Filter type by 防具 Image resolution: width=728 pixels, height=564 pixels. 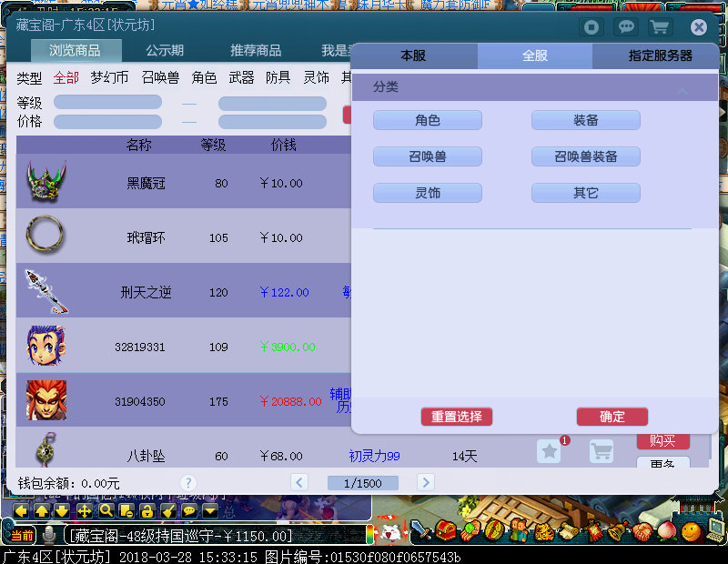coord(278,77)
